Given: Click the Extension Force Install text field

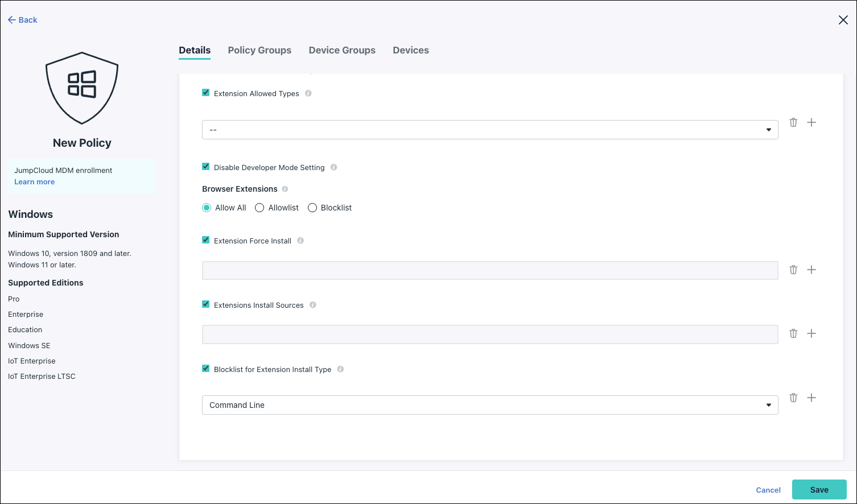Looking at the screenshot, I should click(x=489, y=270).
